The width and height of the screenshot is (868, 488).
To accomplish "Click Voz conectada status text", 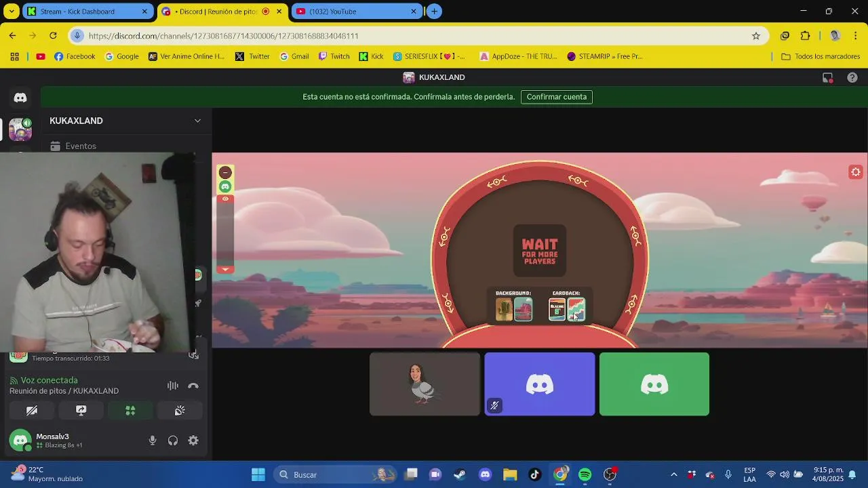I will coord(49,380).
